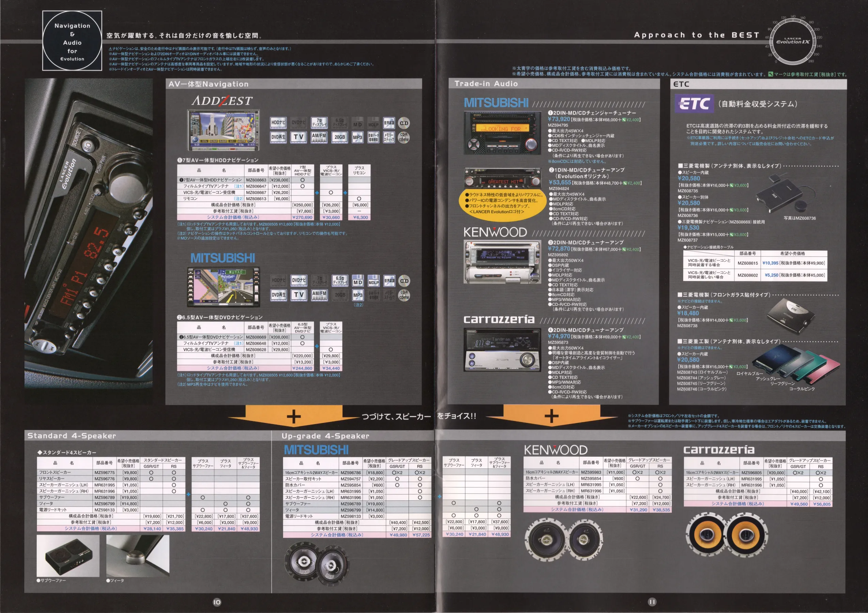This screenshot has width=868, height=613.
Task: Click the Kenwood speaker total ¥38,535
Action: pos(661,510)
